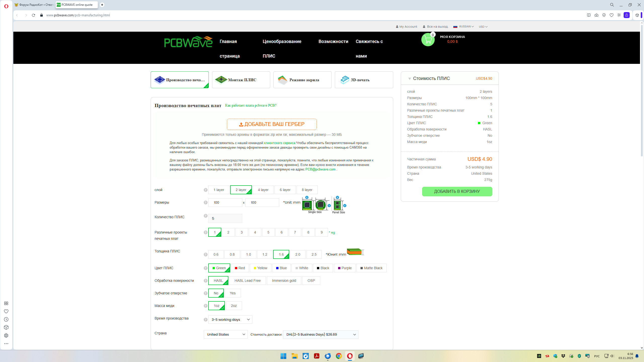Click the help icon beside слой
The width and height of the screenshot is (644, 362).
click(x=206, y=190)
